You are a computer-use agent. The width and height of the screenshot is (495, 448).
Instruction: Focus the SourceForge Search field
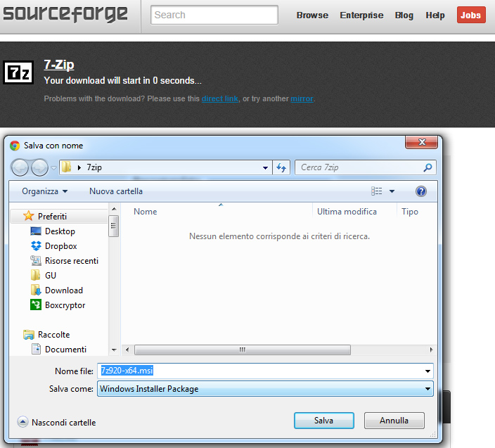click(x=214, y=15)
